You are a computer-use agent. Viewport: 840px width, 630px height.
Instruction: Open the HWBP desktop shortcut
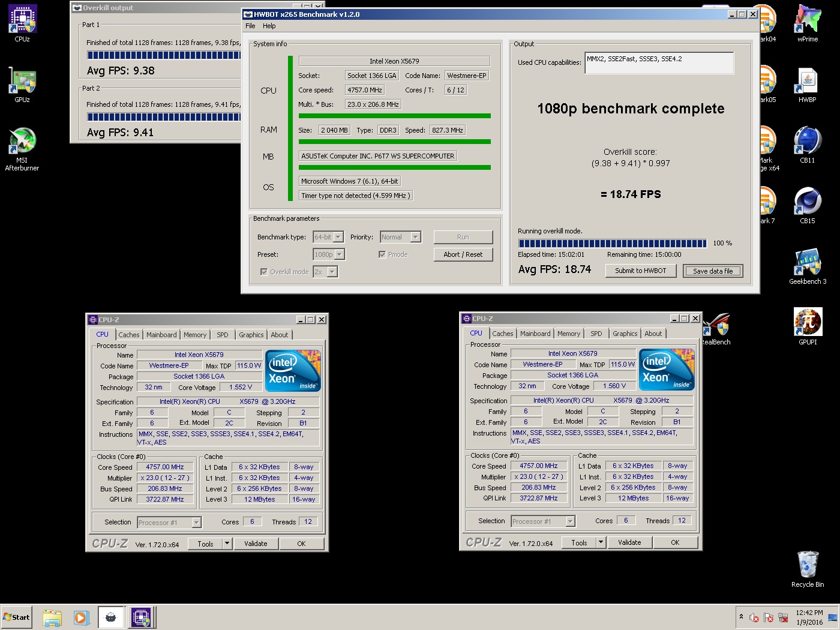point(807,84)
